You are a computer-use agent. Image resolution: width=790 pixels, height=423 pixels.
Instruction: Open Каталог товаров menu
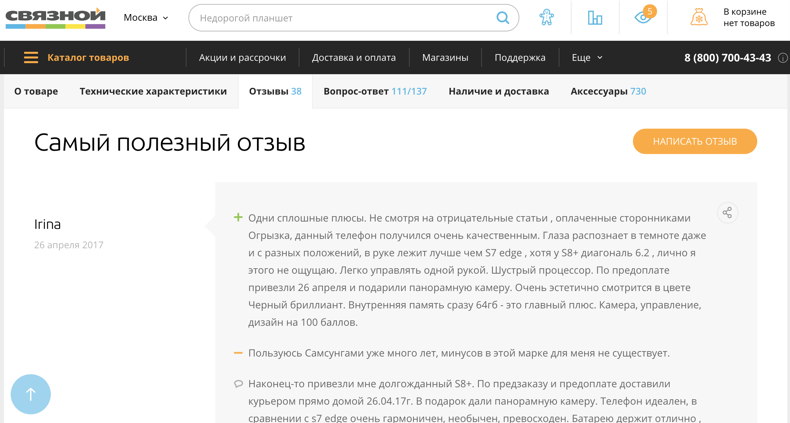[x=88, y=57]
